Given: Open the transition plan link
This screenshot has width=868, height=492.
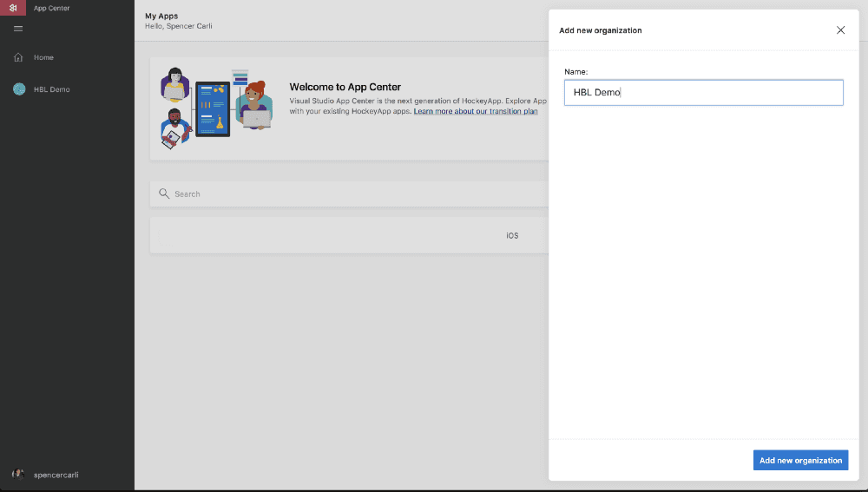Looking at the screenshot, I should pyautogui.click(x=476, y=111).
